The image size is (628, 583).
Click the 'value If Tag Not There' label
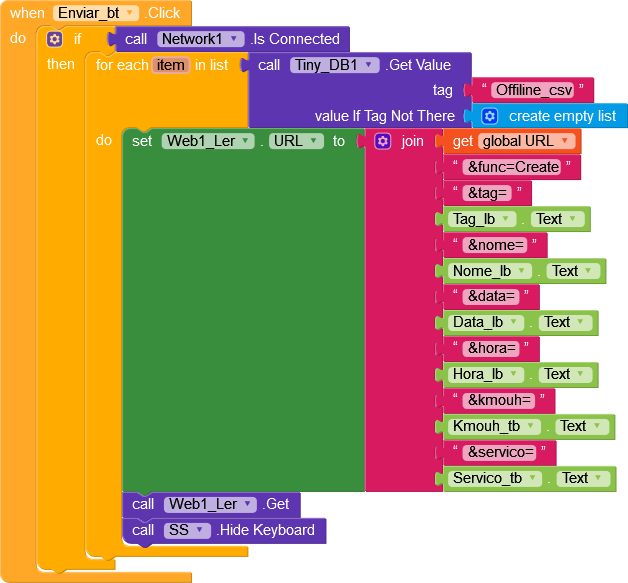[384, 116]
